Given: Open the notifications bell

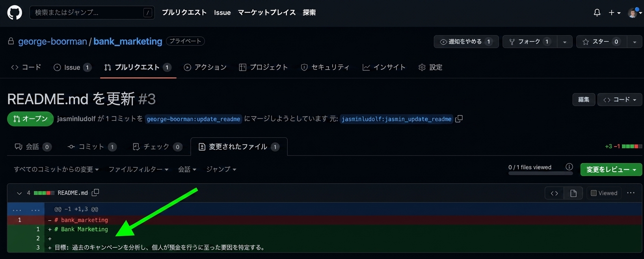Looking at the screenshot, I should click(597, 13).
